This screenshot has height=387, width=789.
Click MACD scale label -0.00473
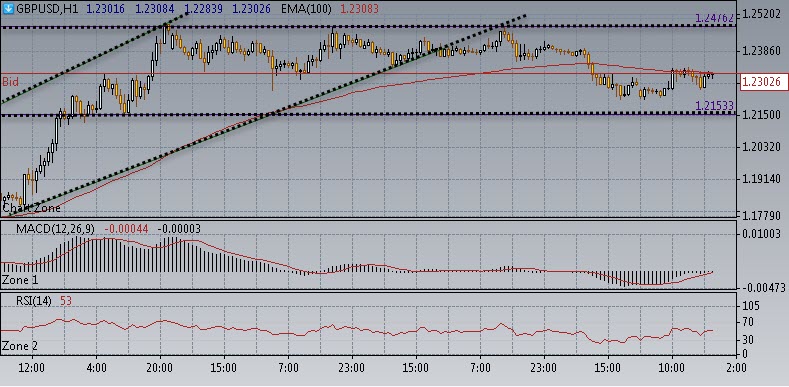click(764, 288)
